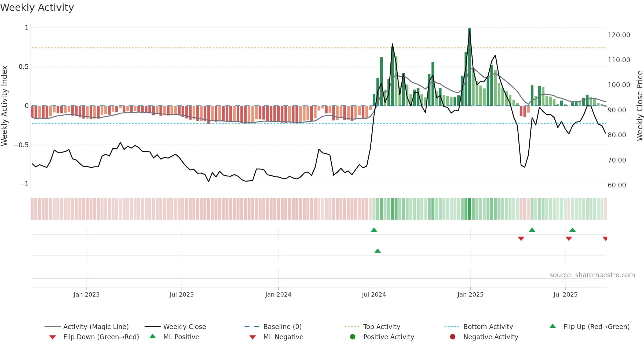Toggle the Flip Up (Red→Green) legend entry
Viewport: 644px width, 362px height.
coord(590,327)
